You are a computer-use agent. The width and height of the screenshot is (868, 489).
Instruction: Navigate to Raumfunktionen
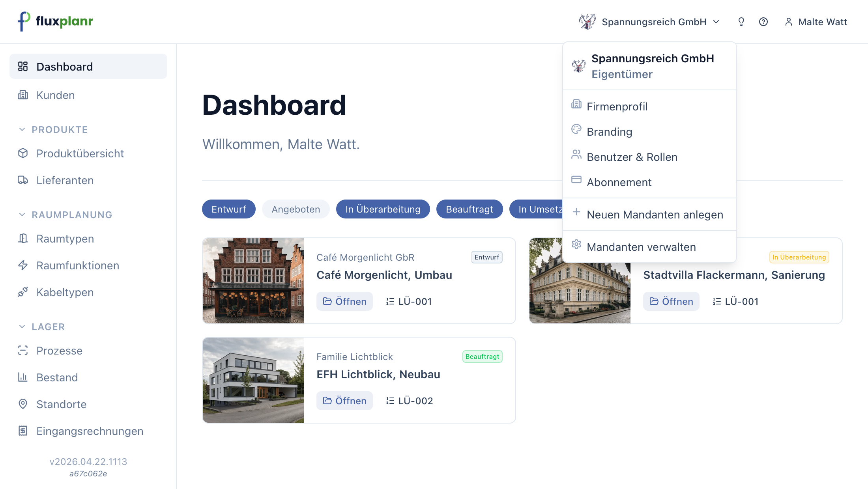88,265
